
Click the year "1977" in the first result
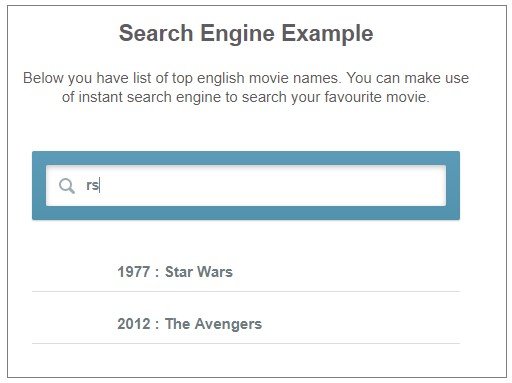point(133,272)
